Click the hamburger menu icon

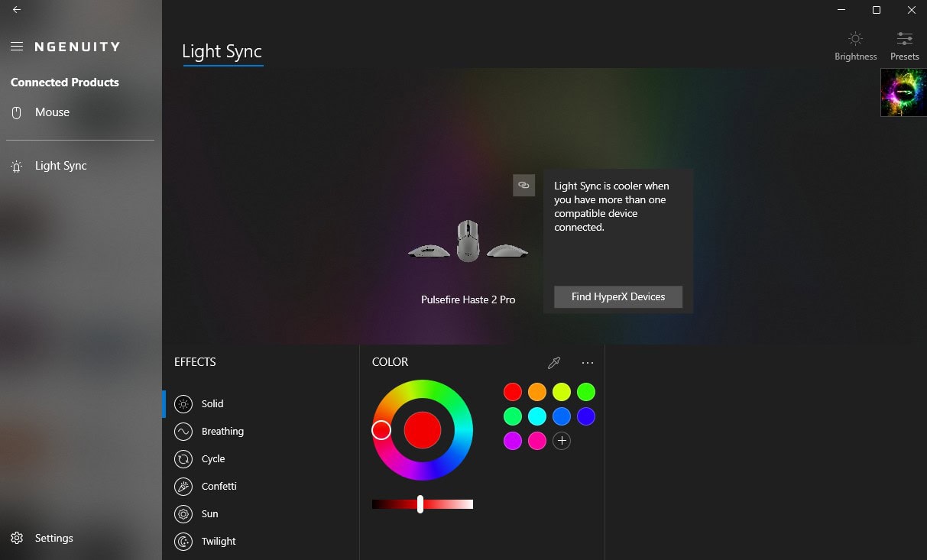click(x=17, y=47)
